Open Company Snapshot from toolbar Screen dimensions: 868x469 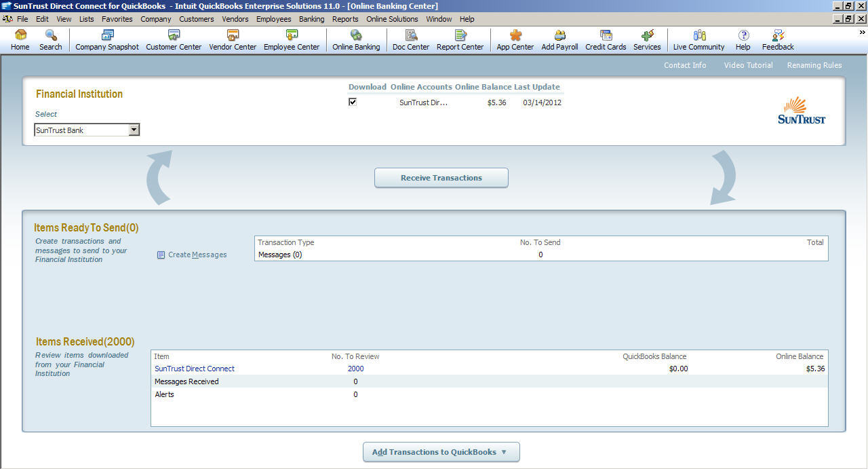point(107,40)
